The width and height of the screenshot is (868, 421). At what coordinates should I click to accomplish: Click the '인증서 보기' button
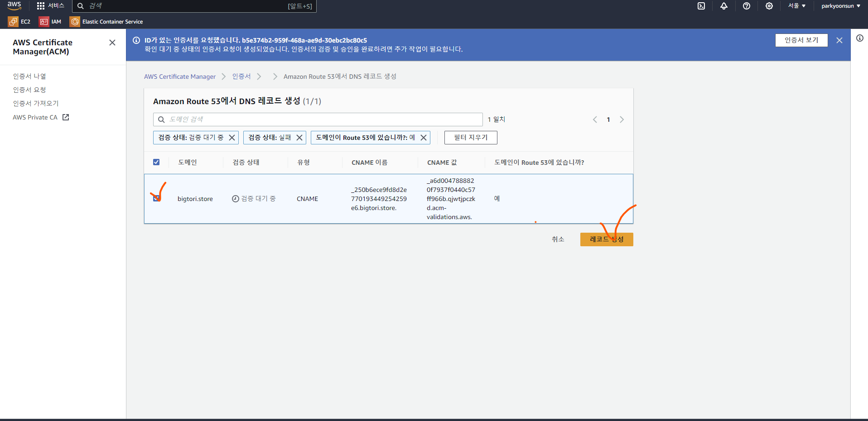(801, 40)
